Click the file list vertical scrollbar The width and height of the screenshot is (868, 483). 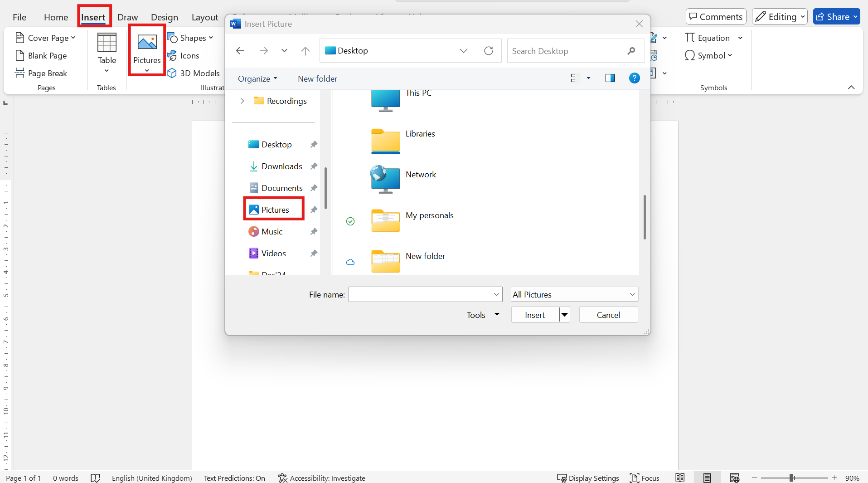point(645,217)
